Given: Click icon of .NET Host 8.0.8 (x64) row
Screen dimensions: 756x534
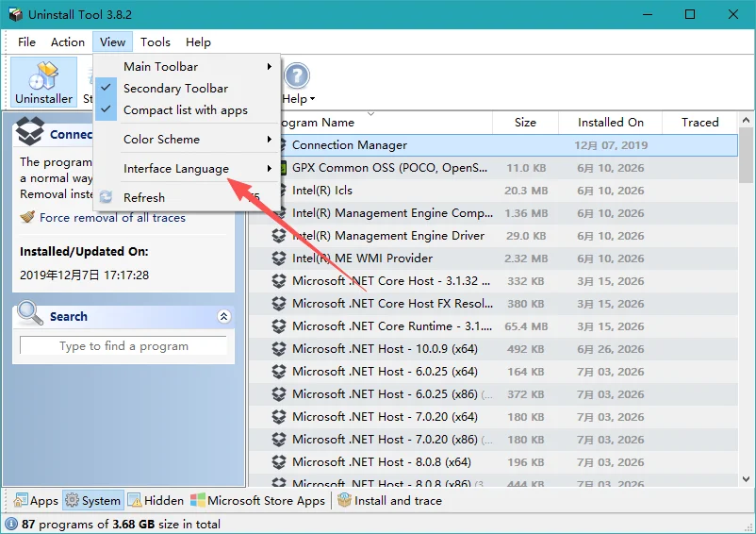Looking at the screenshot, I should tap(279, 461).
